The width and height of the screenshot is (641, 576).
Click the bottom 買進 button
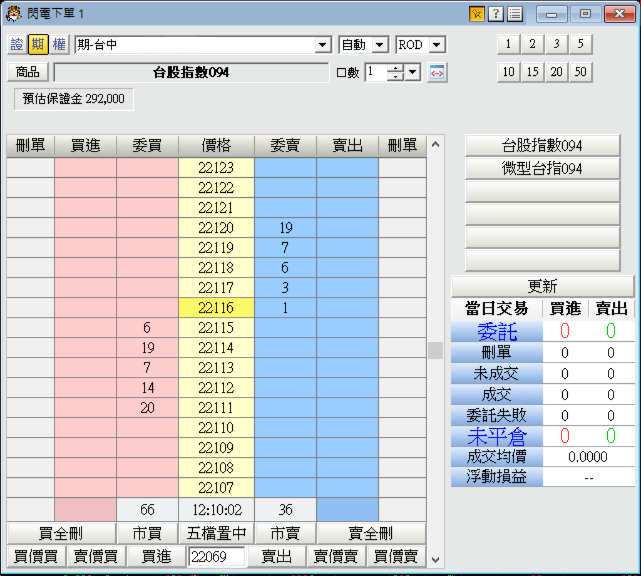coord(156,556)
